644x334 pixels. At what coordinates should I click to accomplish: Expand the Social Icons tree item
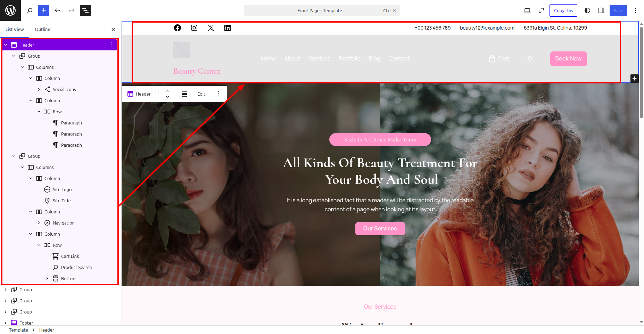tap(39, 89)
